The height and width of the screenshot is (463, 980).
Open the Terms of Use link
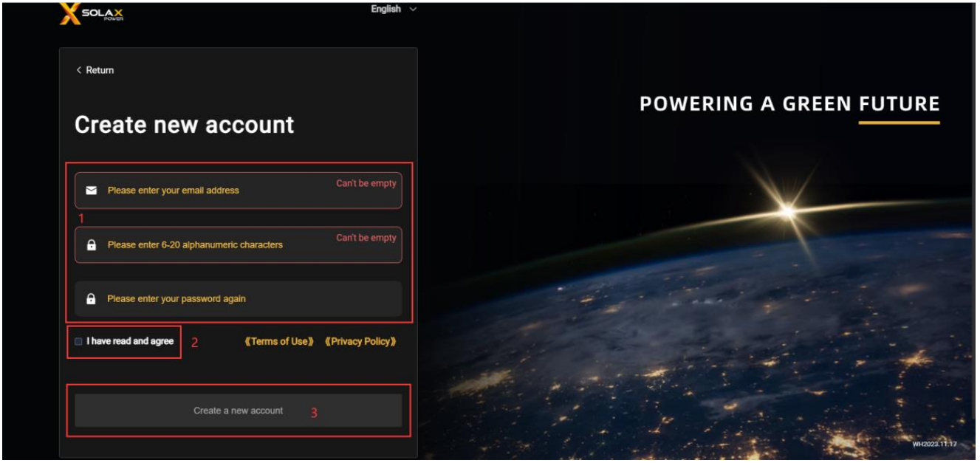click(279, 341)
